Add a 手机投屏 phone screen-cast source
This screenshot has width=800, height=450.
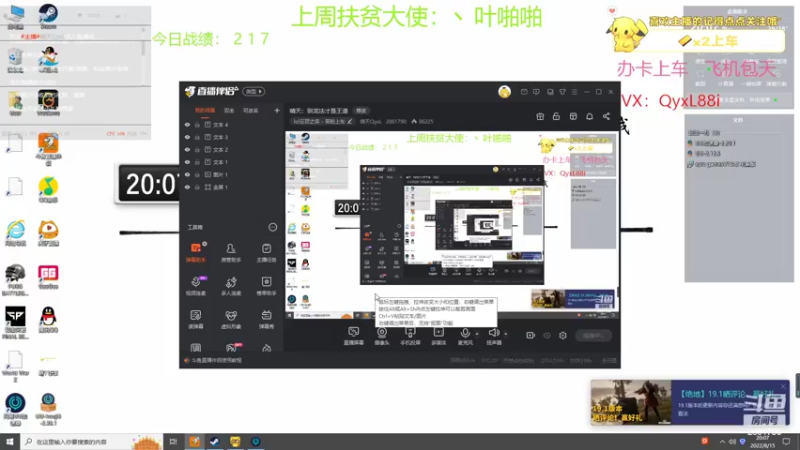pyautogui.click(x=410, y=336)
